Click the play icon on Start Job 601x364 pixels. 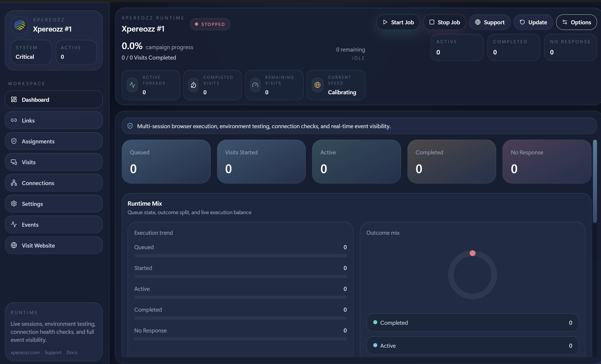[x=385, y=22]
